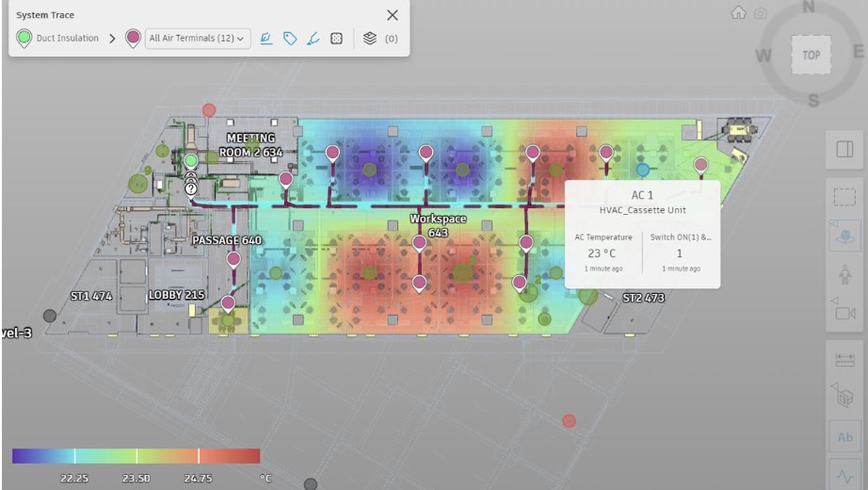The height and width of the screenshot is (490, 868).
Task: Click the underlined pen edit icon
Action: tap(266, 39)
